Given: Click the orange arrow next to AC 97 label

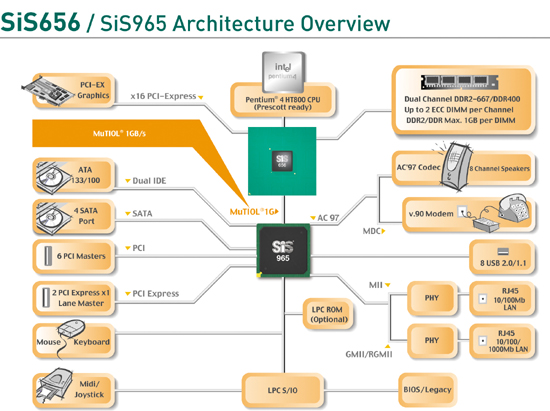Looking at the screenshot, I should point(313,218).
